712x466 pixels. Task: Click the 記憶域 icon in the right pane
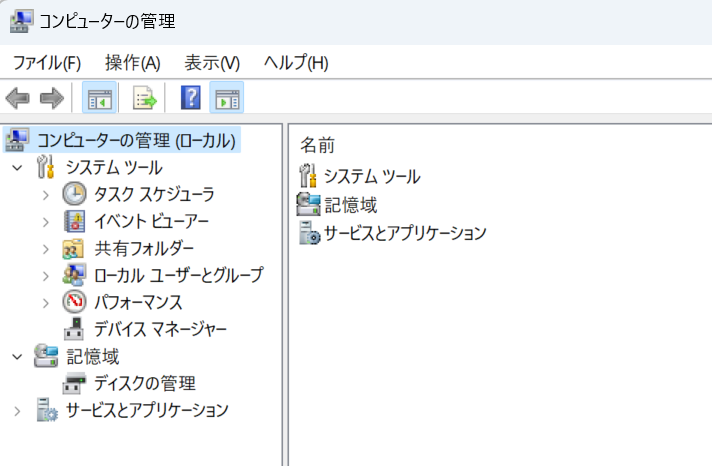(x=308, y=204)
